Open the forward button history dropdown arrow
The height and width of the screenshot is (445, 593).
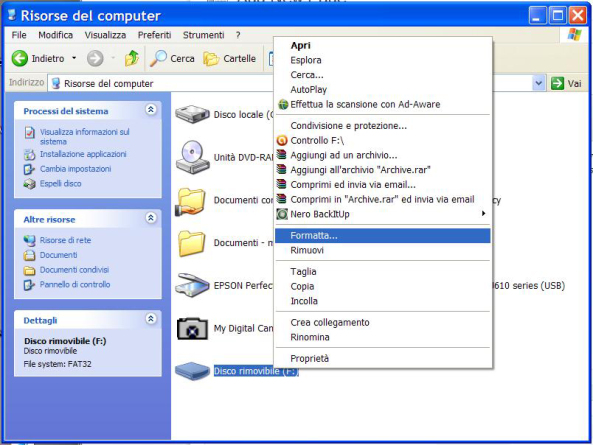(x=113, y=58)
